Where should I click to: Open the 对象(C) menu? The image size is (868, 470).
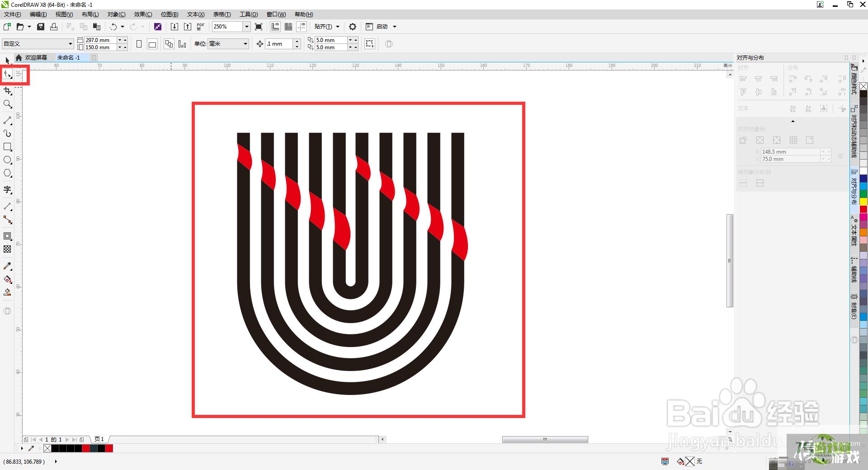click(116, 14)
